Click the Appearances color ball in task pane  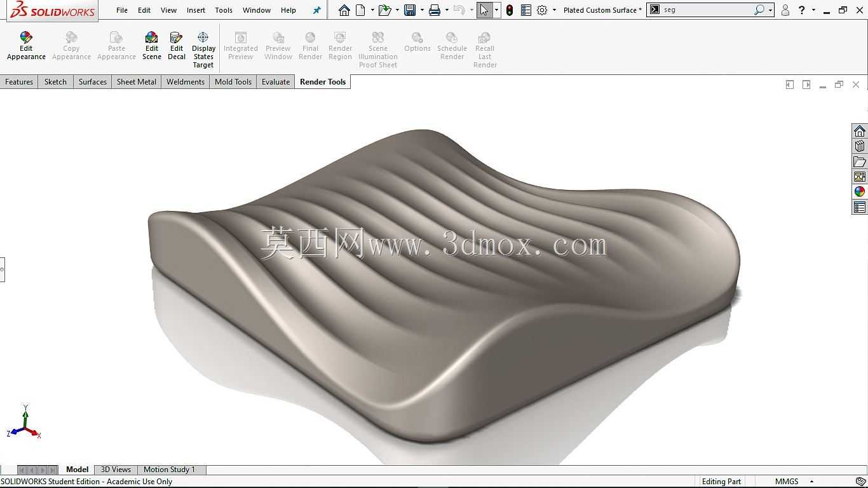pos(860,192)
